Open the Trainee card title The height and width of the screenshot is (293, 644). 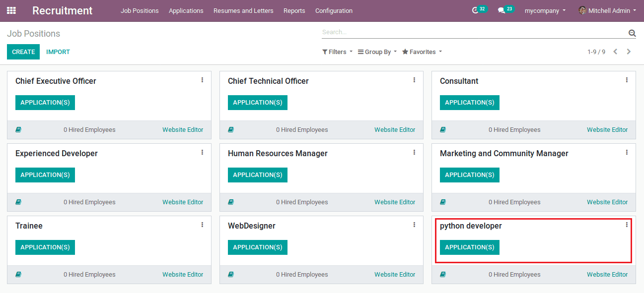29,226
